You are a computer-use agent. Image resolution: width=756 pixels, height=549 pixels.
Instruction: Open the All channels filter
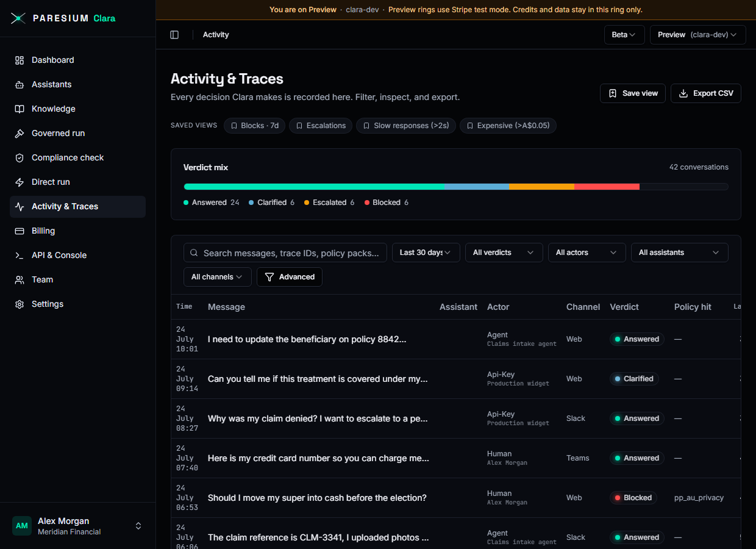point(217,277)
